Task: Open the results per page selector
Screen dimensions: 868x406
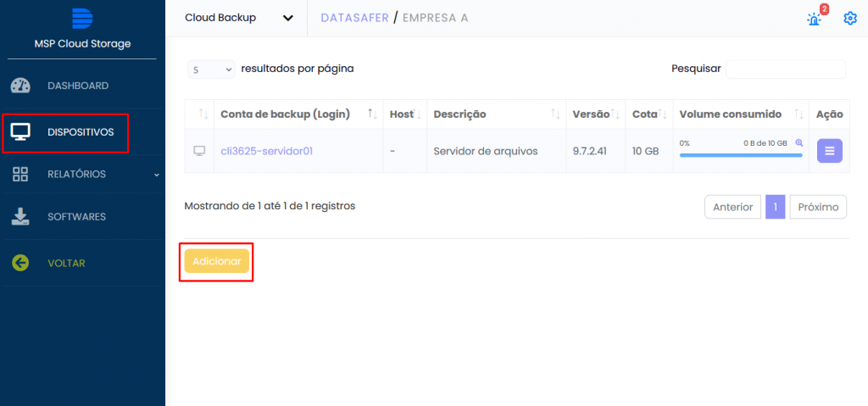Action: [211, 70]
